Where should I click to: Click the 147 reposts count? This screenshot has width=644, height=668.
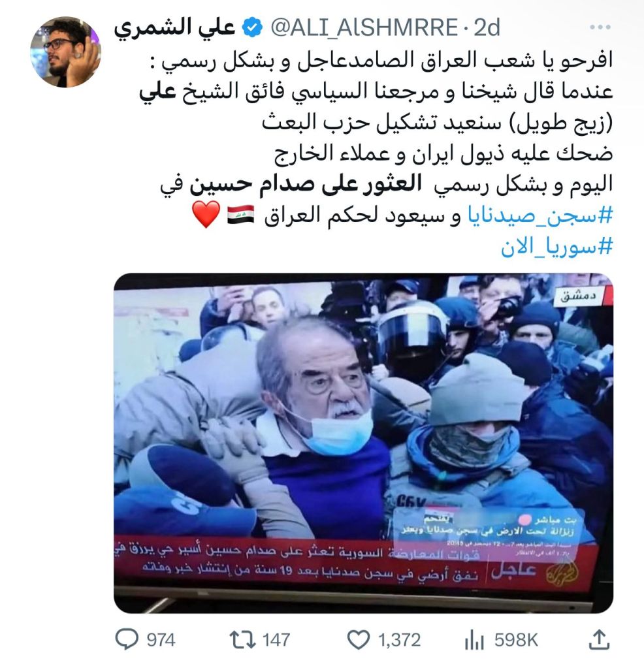click(x=276, y=641)
